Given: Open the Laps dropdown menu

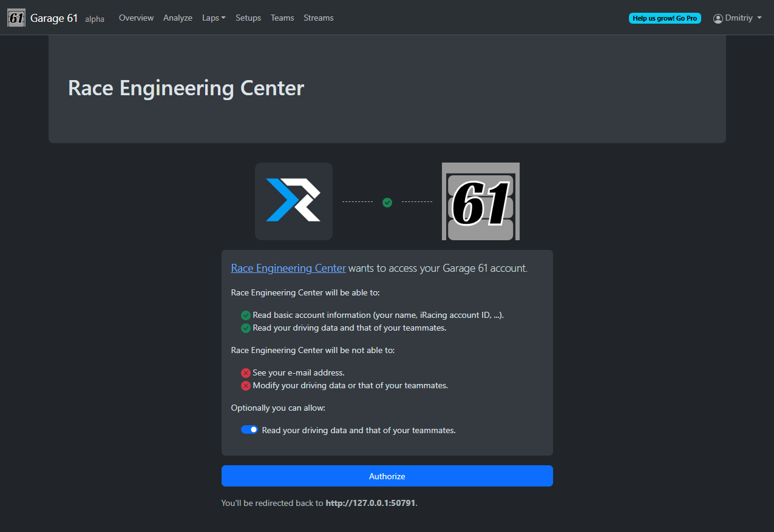Looking at the screenshot, I should (x=214, y=18).
